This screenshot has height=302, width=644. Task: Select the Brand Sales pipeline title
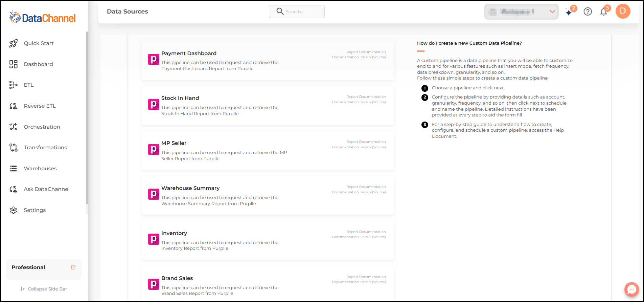pos(177,278)
